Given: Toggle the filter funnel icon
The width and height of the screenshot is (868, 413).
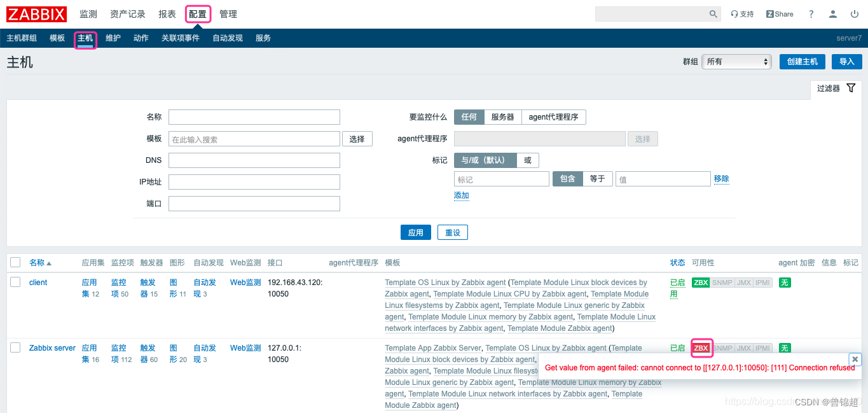Looking at the screenshot, I should click(851, 88).
